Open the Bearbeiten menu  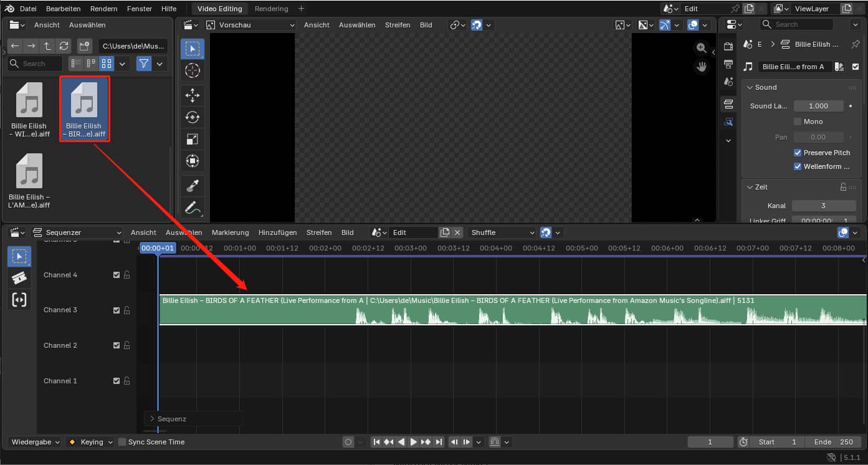tap(64, 9)
